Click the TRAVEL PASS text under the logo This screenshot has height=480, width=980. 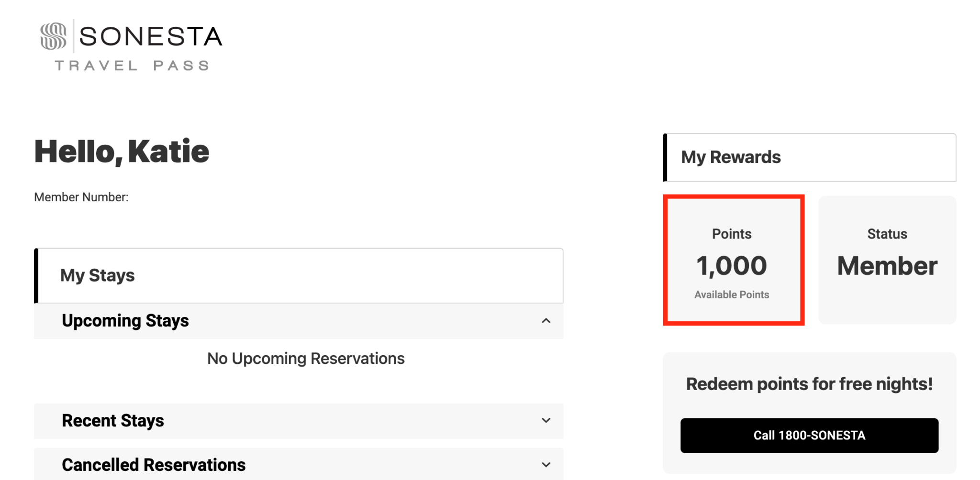point(132,65)
